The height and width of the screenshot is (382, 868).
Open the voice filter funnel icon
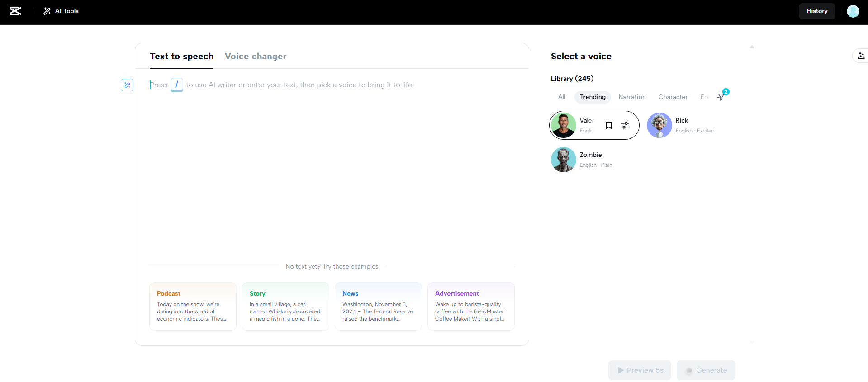(721, 97)
